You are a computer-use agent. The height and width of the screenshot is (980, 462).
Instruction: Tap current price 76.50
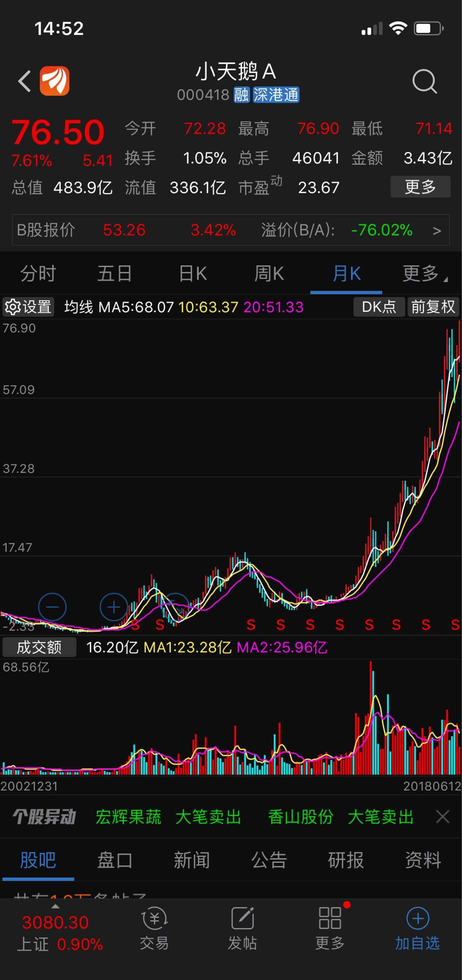tap(58, 132)
